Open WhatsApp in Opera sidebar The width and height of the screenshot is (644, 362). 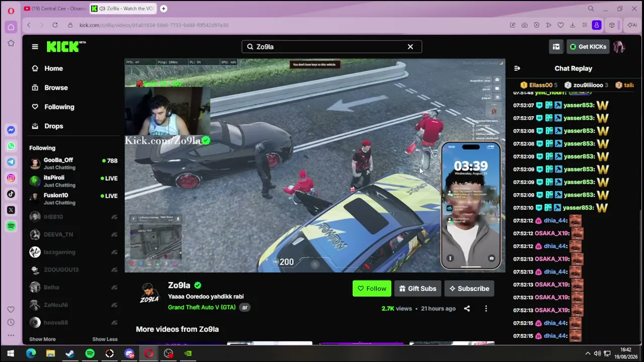coord(11,146)
